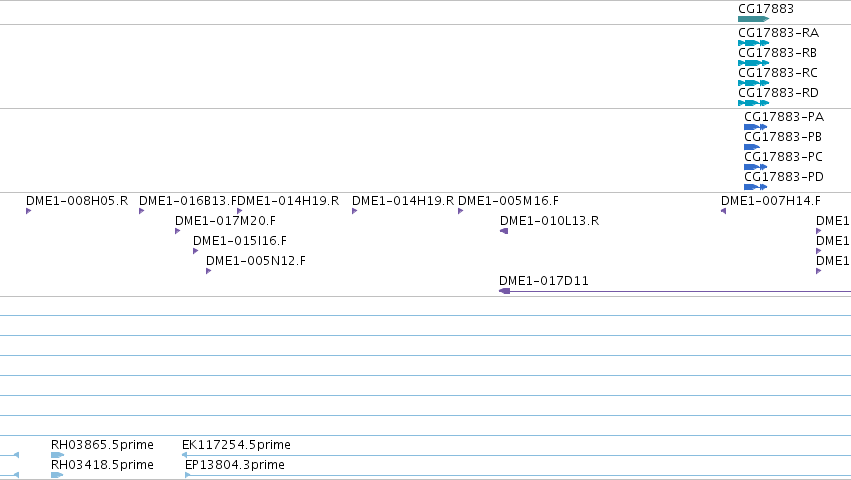Click the CG17883-PB label text
The height and width of the screenshot is (480, 851).
click(x=783, y=137)
